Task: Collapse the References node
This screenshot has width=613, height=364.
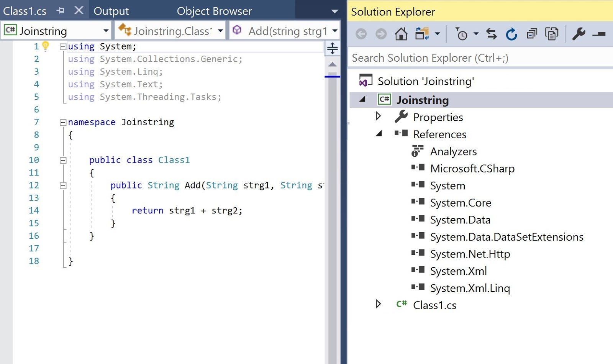Action: (379, 134)
